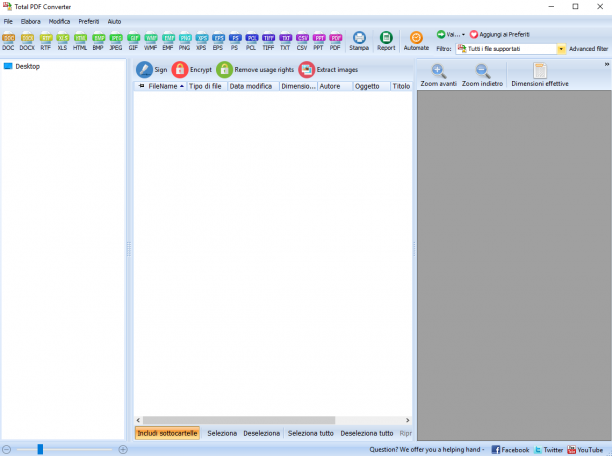Sort by Oggetto column
The image size is (612, 456).
tap(371, 86)
